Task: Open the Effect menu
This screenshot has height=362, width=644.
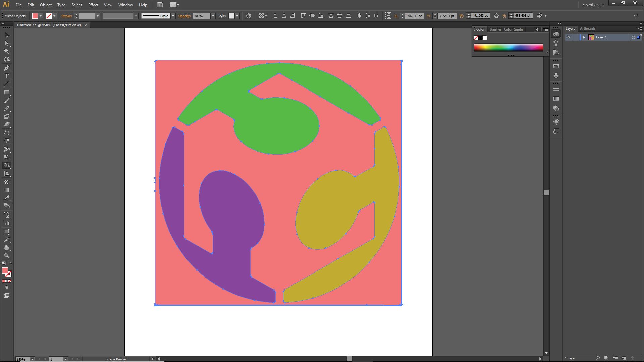Action: pyautogui.click(x=93, y=5)
